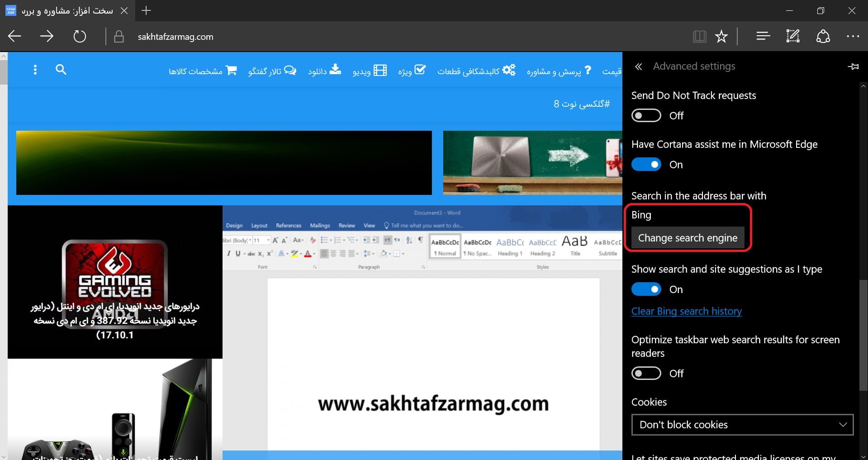
Task: Go back using Advanced settings chevron
Action: coord(638,67)
